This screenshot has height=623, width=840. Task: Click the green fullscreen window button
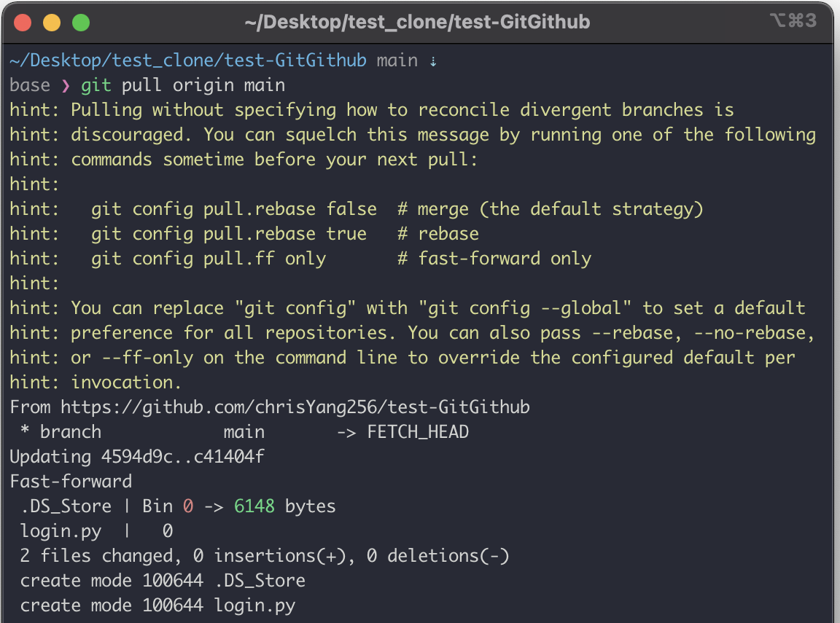[x=81, y=23]
